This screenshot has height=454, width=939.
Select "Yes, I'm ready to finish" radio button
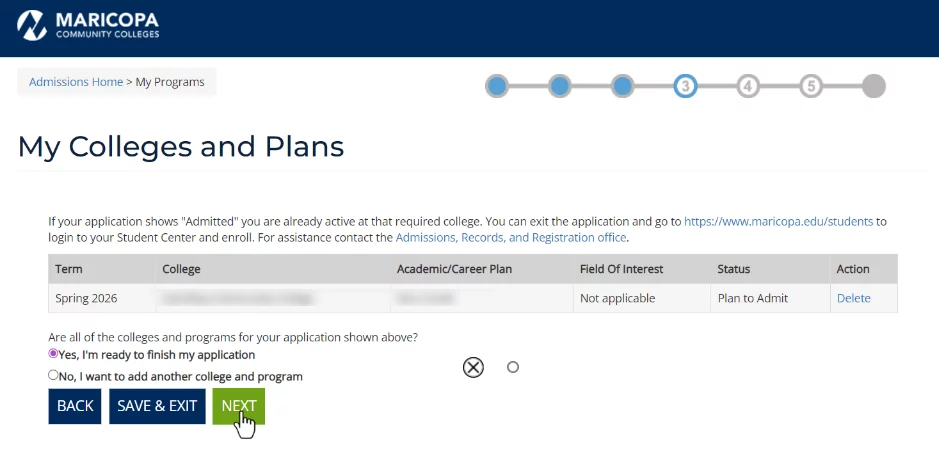coord(54,354)
